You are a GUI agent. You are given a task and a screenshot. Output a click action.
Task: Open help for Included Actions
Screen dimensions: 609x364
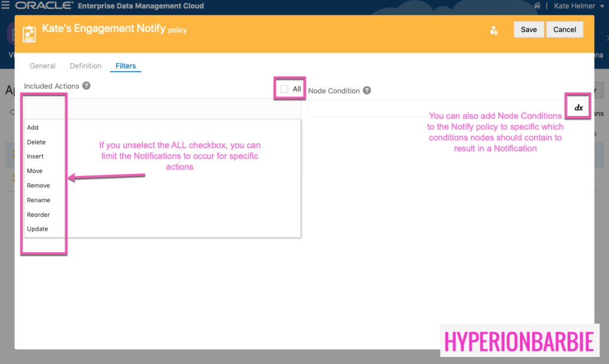[x=86, y=86]
